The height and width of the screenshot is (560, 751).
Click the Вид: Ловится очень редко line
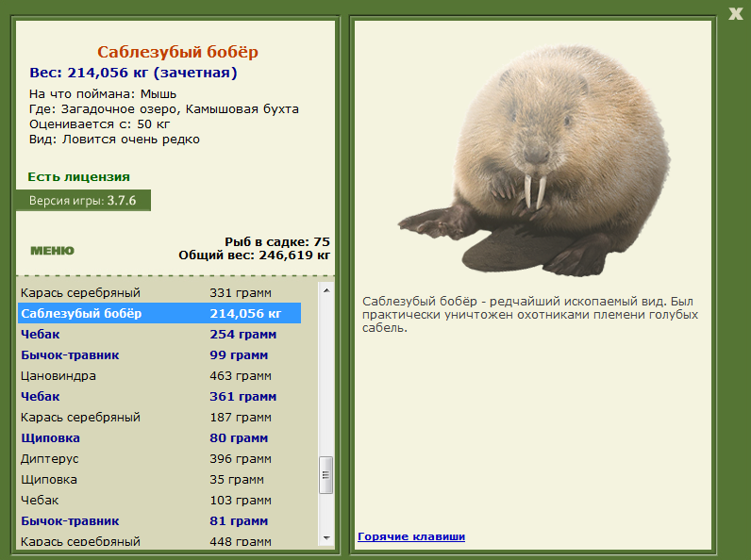114,140
